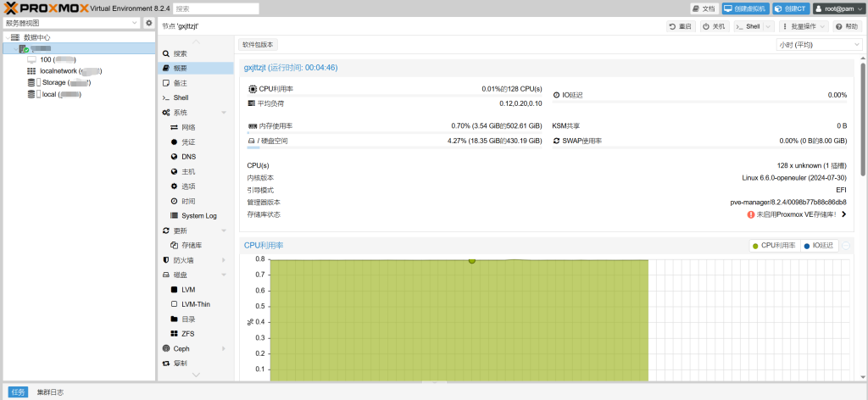The width and height of the screenshot is (868, 400).
Task: Expand the Ceph section arrow
Action: pyautogui.click(x=224, y=348)
